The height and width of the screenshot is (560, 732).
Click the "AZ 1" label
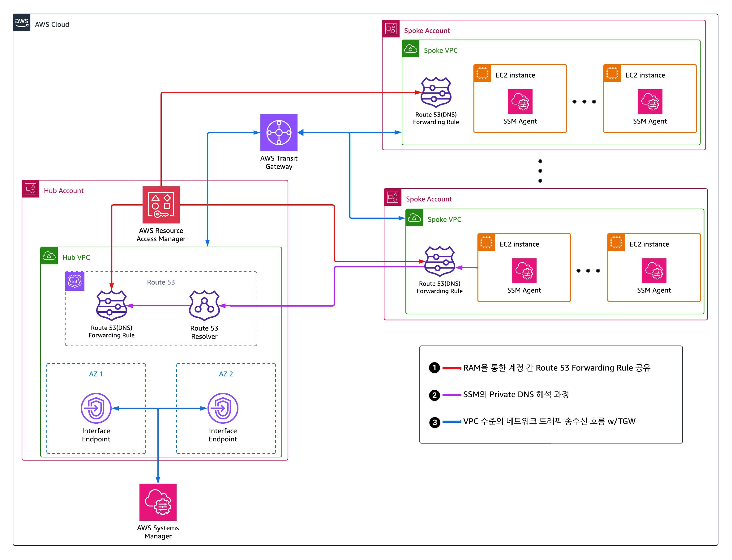(96, 374)
